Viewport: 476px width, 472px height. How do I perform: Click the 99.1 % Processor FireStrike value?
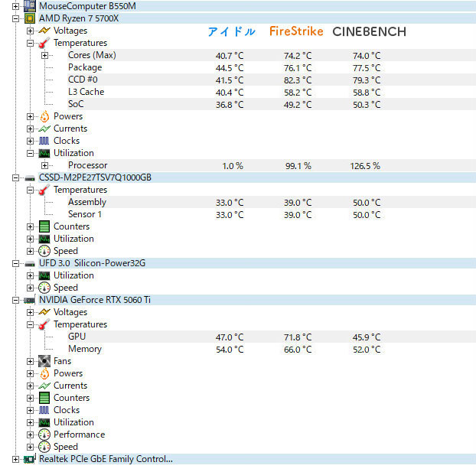[x=298, y=166]
